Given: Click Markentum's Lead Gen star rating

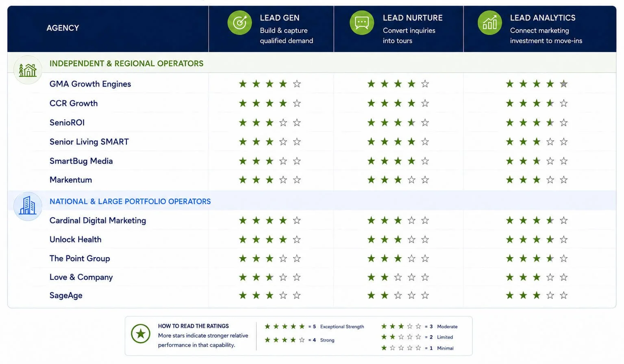Looking at the screenshot, I should [x=270, y=180].
